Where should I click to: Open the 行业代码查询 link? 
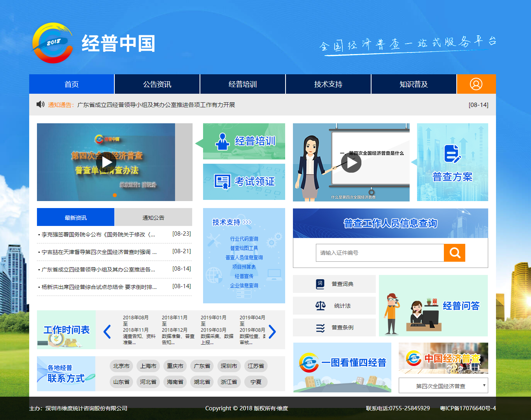[244, 238]
